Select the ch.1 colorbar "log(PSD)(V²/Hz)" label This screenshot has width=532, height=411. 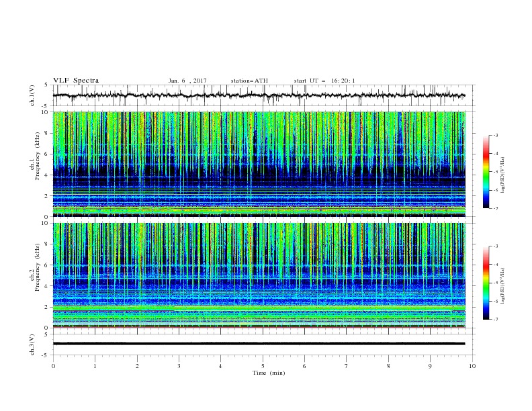click(x=503, y=175)
